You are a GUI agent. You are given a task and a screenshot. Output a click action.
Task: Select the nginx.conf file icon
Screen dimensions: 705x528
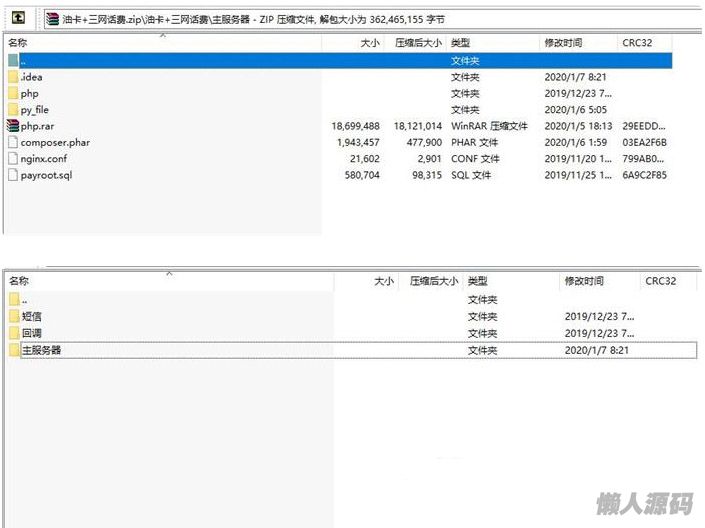13,159
